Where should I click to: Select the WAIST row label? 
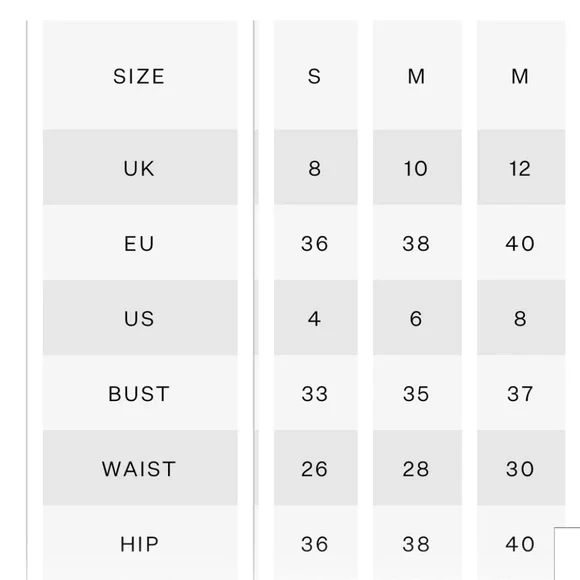[x=140, y=468]
